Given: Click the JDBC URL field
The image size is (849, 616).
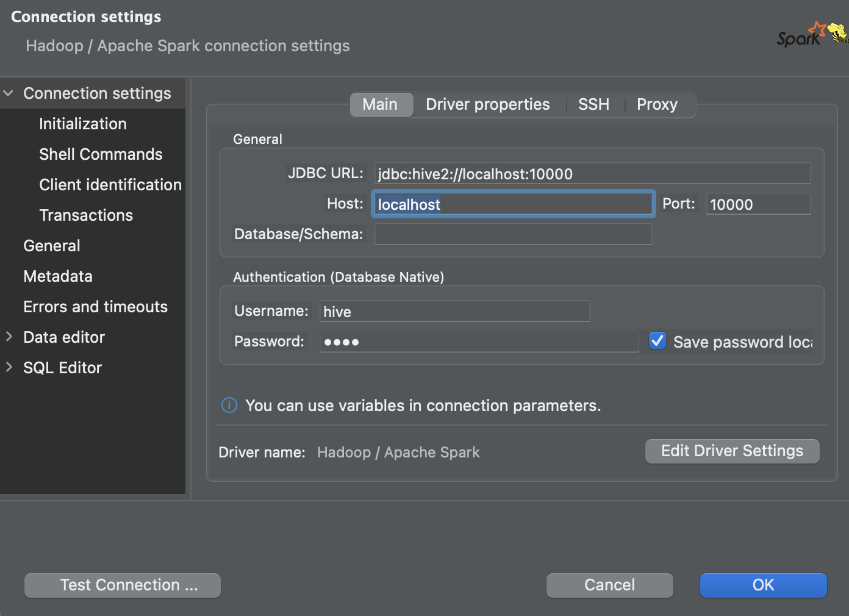Looking at the screenshot, I should point(592,173).
